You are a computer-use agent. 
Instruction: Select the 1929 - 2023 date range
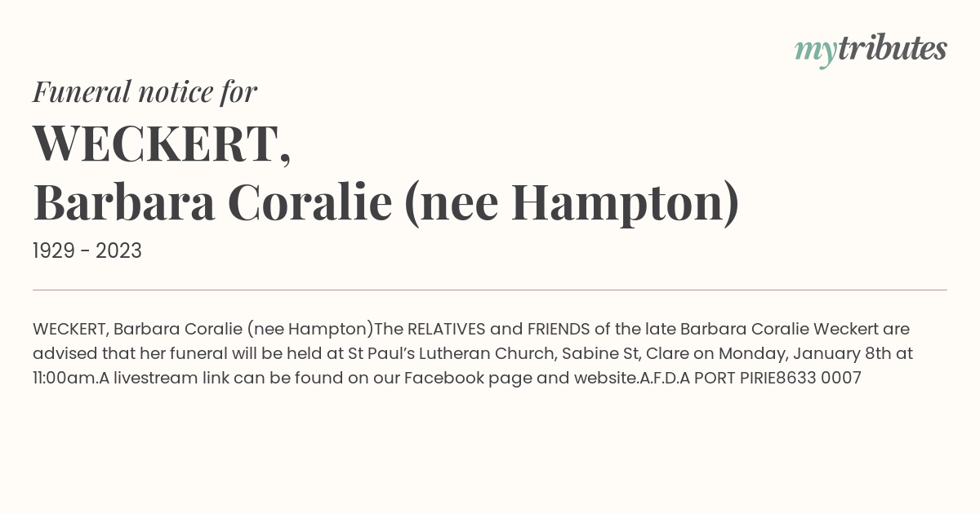pos(87,251)
